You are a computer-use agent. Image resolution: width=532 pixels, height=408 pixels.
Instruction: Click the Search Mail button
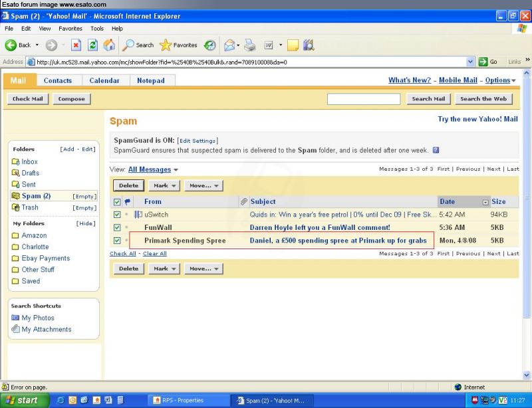(428, 99)
